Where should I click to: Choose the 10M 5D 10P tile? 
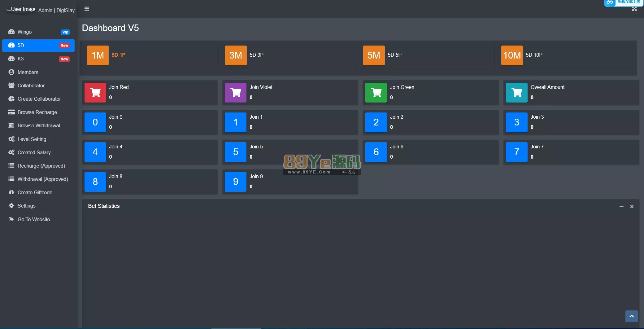pos(512,55)
